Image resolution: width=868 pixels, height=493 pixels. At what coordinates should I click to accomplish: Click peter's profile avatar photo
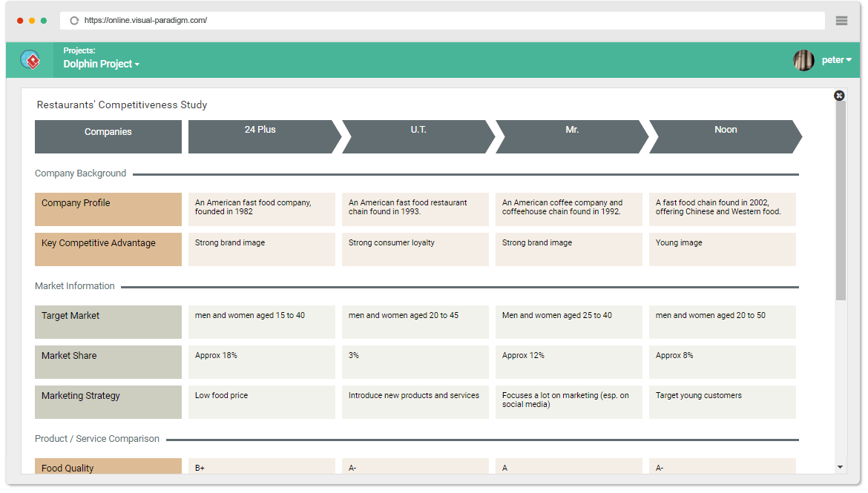coord(803,60)
